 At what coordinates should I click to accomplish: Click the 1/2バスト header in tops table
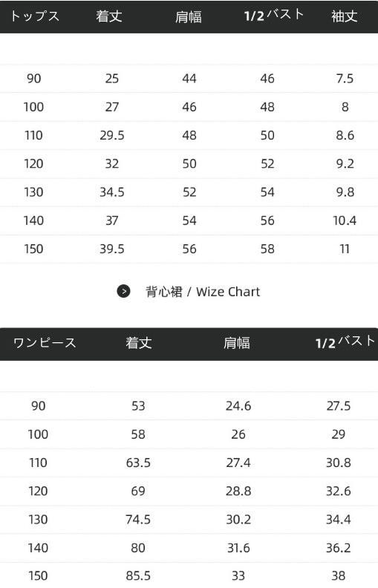(x=274, y=15)
